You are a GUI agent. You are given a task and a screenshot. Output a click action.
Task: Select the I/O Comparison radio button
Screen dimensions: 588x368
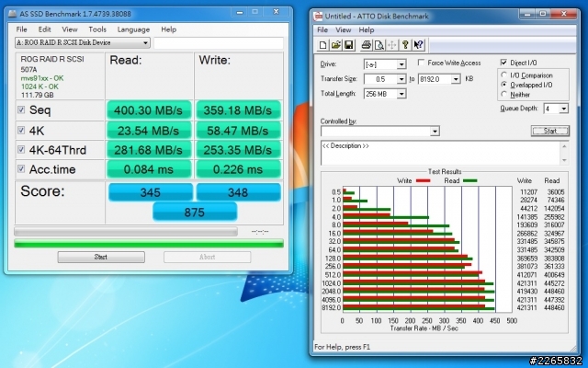[x=504, y=75]
